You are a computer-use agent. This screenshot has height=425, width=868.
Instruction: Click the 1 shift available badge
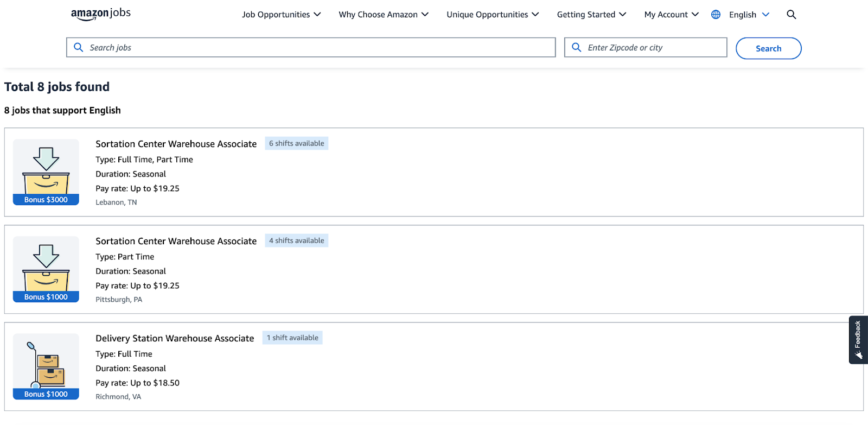(x=292, y=338)
